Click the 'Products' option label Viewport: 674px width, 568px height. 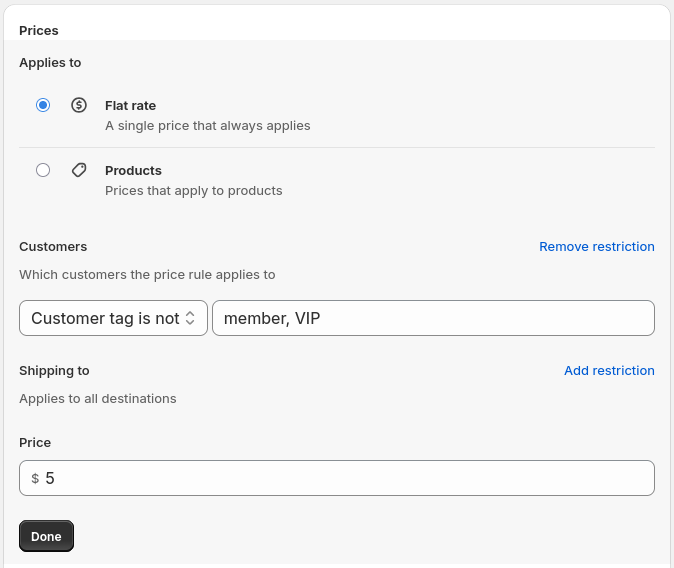tap(133, 170)
